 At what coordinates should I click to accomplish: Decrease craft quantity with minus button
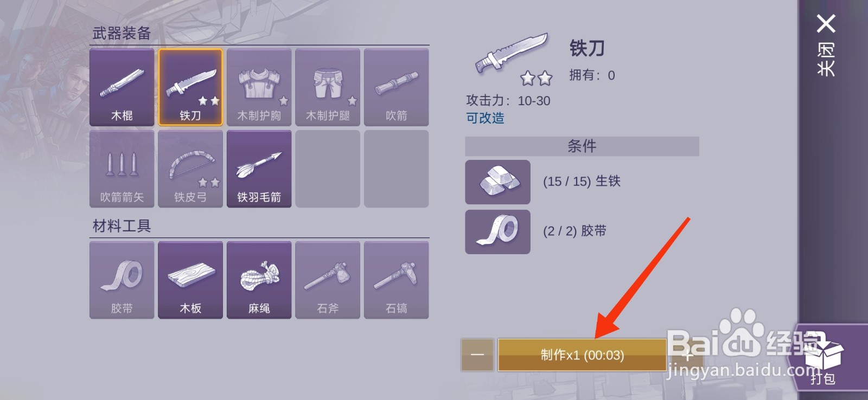[x=477, y=355]
